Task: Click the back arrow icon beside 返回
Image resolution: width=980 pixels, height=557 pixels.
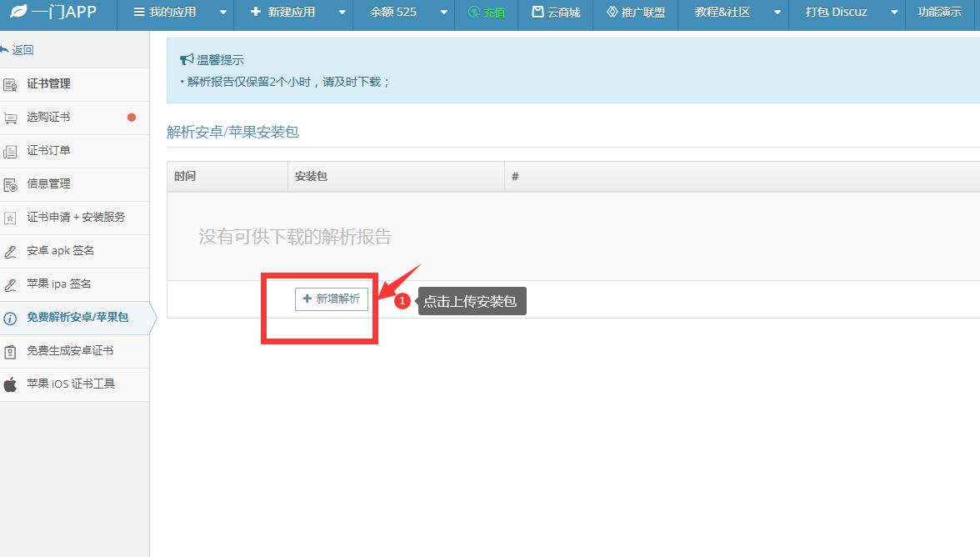Action: pos(4,49)
